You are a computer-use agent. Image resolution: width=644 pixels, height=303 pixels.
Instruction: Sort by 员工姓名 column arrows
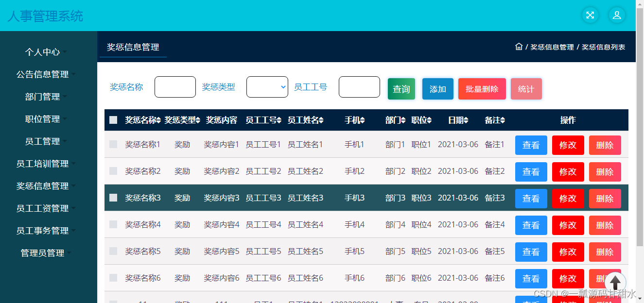pos(321,120)
